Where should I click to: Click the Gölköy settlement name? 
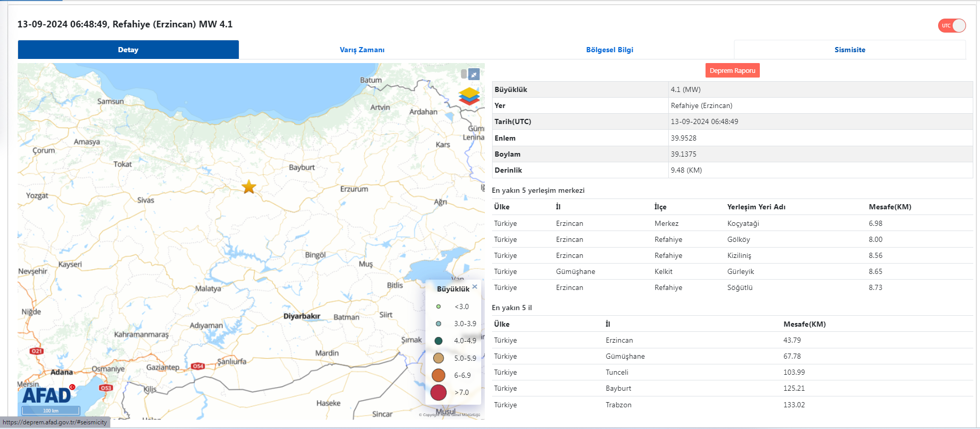point(739,239)
